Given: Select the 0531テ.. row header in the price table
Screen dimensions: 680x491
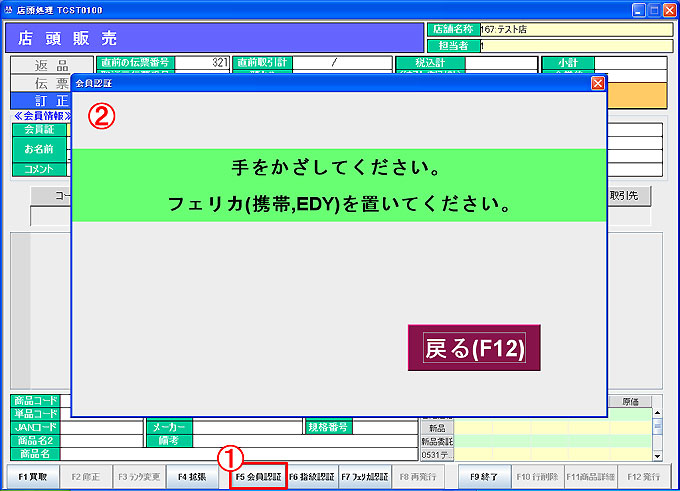Looking at the screenshot, I should pos(437,455).
